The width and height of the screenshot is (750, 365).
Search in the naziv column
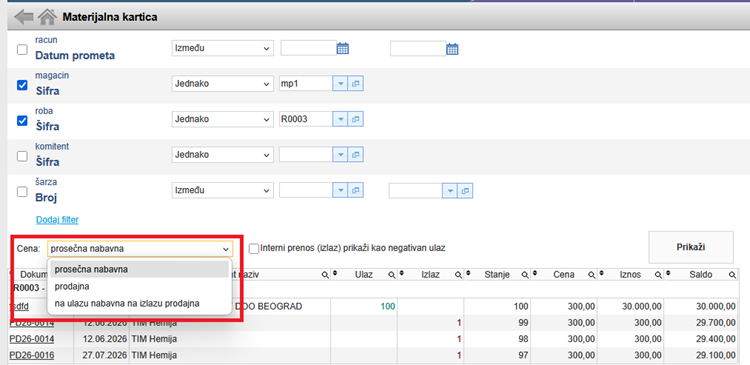(x=325, y=275)
